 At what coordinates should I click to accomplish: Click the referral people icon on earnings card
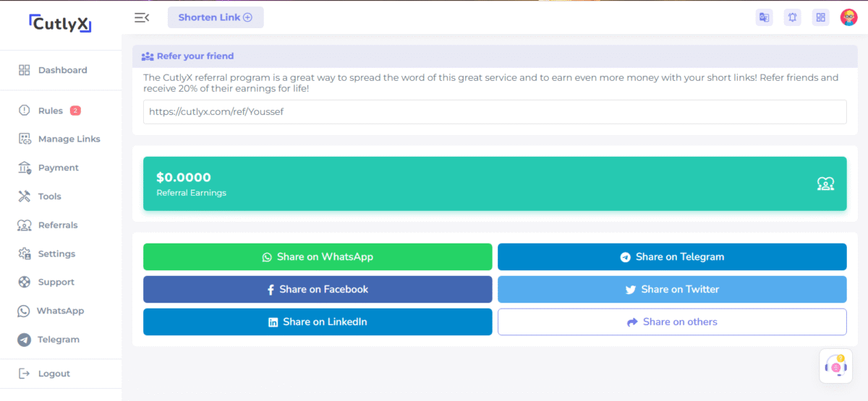click(x=825, y=184)
